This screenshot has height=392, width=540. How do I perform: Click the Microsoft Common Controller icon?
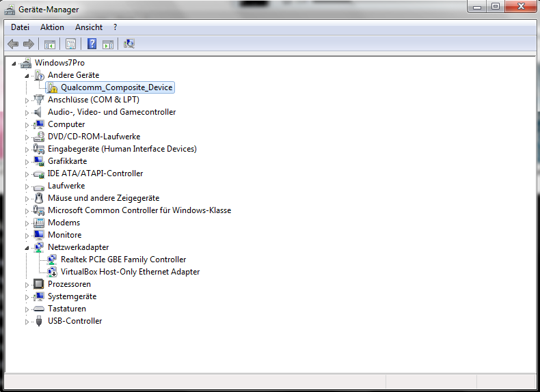[38, 210]
